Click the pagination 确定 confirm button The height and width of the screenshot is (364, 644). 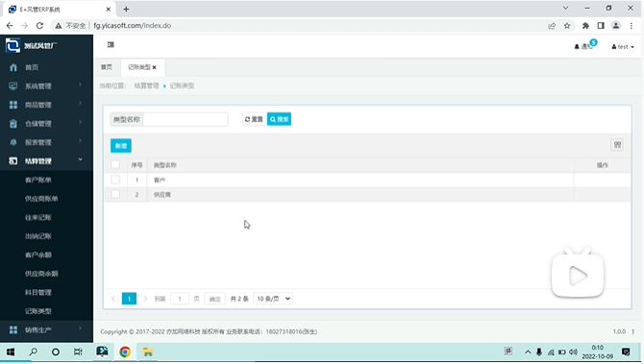(214, 299)
